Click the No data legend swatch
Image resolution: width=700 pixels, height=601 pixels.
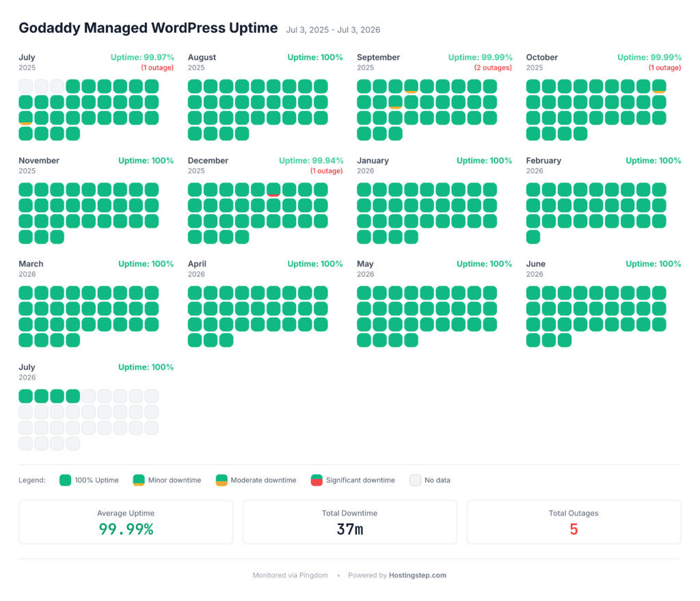pos(415,481)
